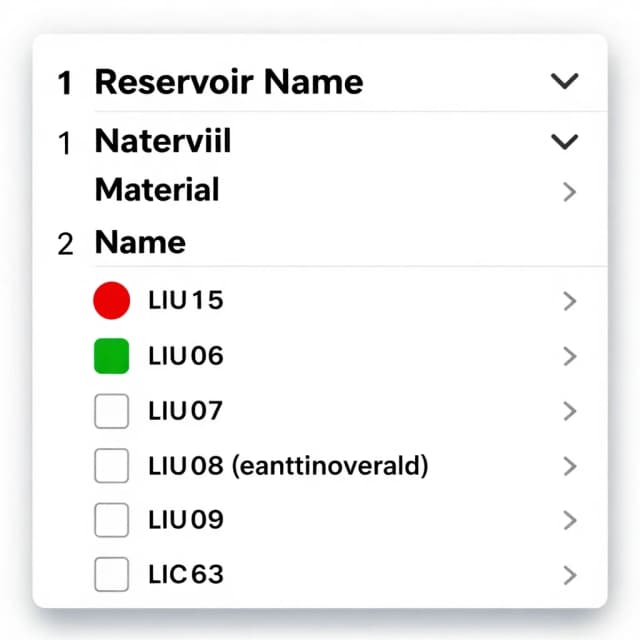The height and width of the screenshot is (640, 640).
Task: Check the LIC63 checkbox
Action: pos(111,574)
